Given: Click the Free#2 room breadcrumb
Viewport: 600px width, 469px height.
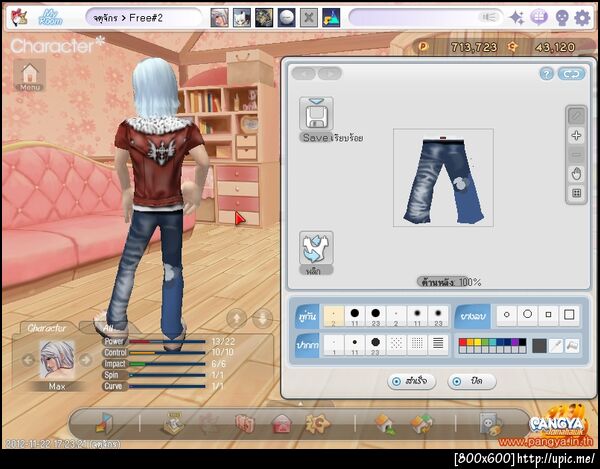Looking at the screenshot, I should click(146, 18).
